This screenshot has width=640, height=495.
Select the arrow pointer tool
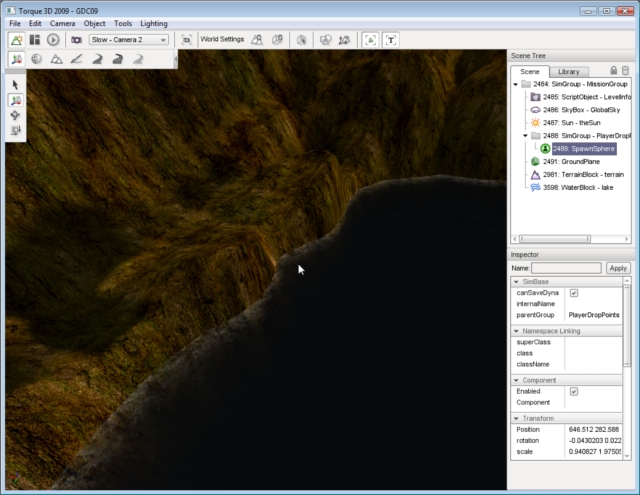tap(16, 84)
